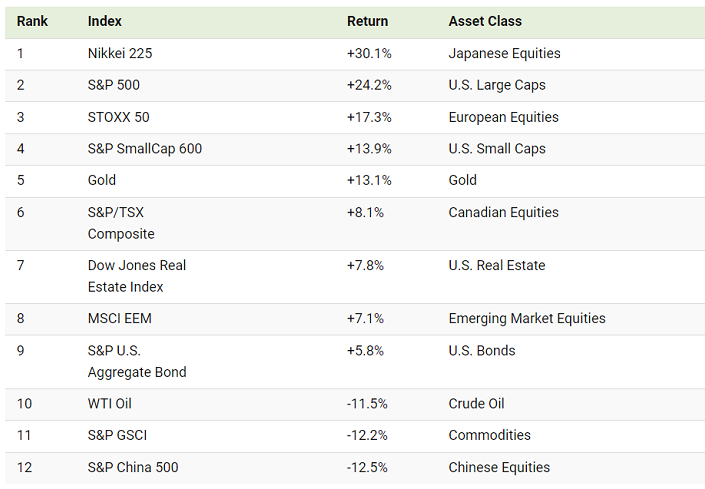Click the Emerging Market Equities cell

(x=527, y=319)
